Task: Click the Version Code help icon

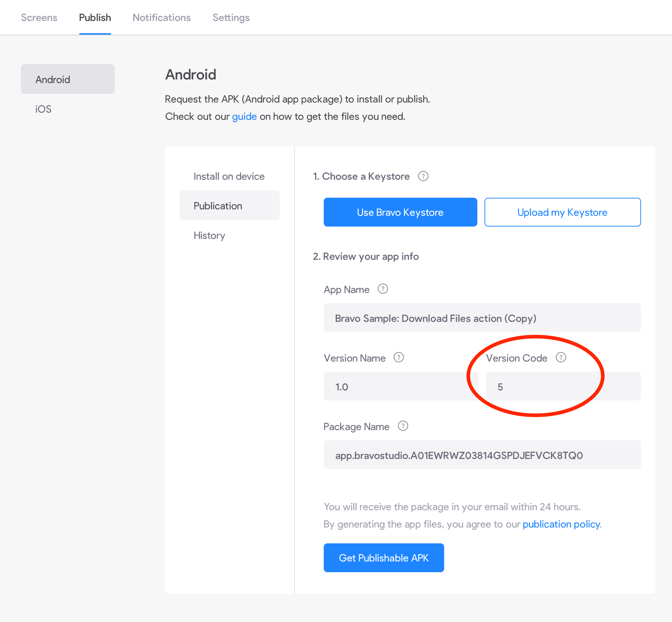Action: point(561,358)
